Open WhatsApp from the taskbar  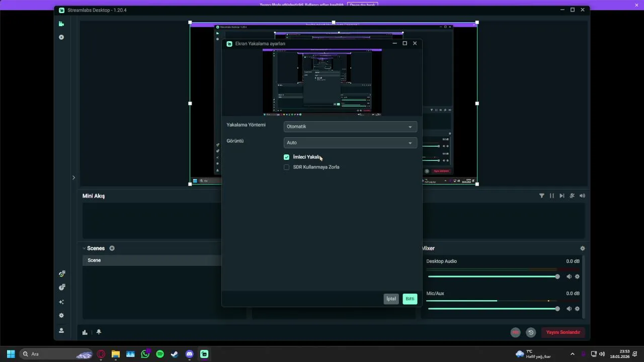pos(145,354)
